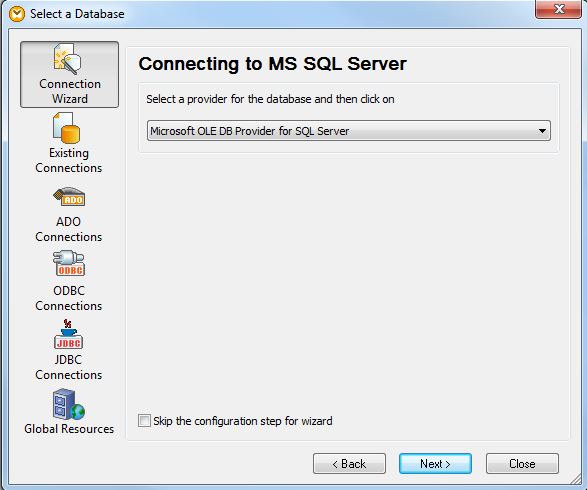Image resolution: width=587 pixels, height=490 pixels.
Task: Click the Next button
Action: (435, 464)
